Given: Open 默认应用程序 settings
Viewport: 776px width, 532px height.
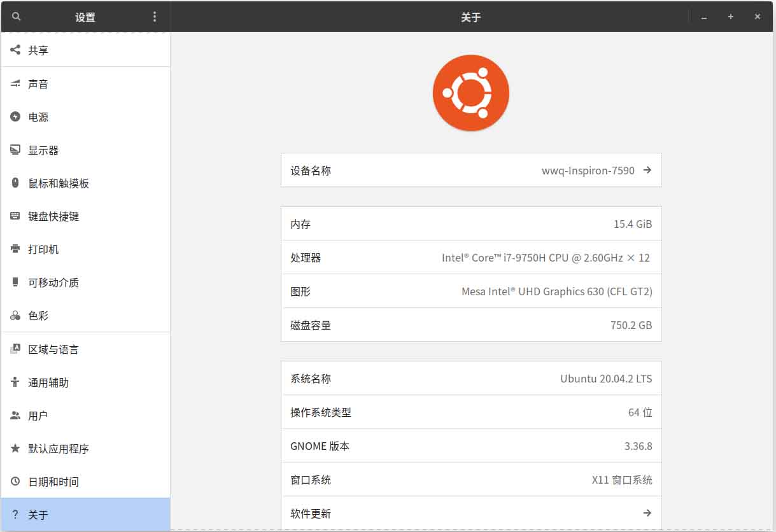Looking at the screenshot, I should click(x=59, y=449).
